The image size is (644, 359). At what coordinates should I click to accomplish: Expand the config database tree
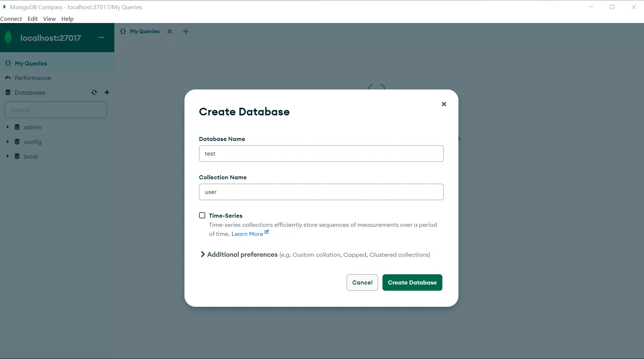click(7, 142)
